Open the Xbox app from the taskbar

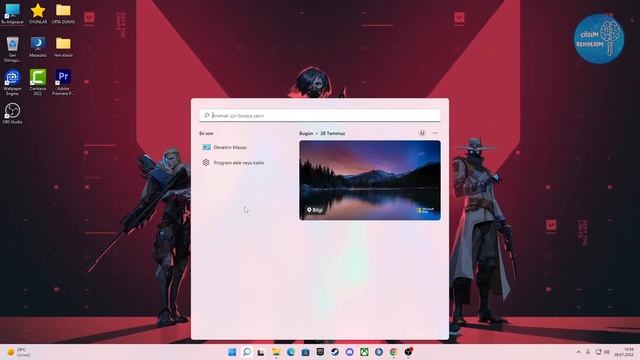364,352
